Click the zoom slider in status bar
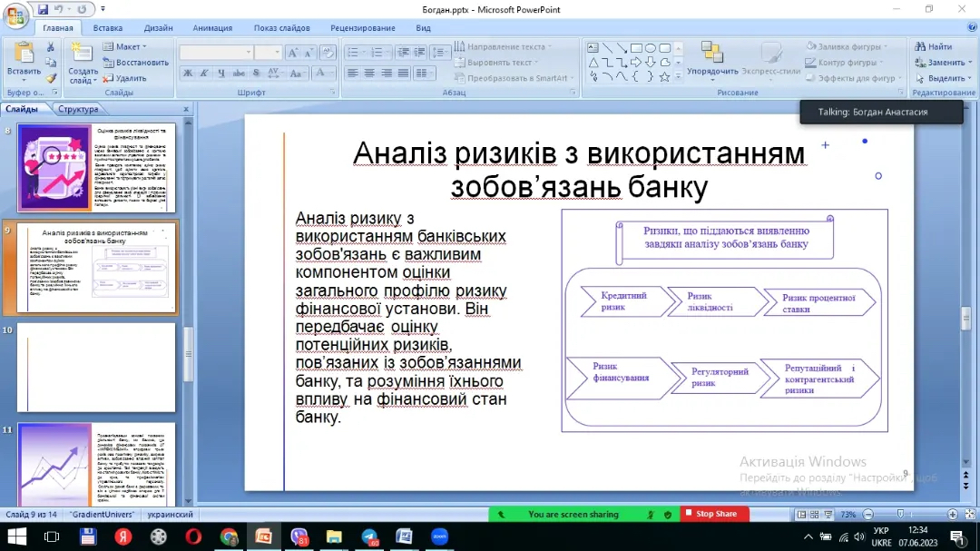 [x=898, y=515]
